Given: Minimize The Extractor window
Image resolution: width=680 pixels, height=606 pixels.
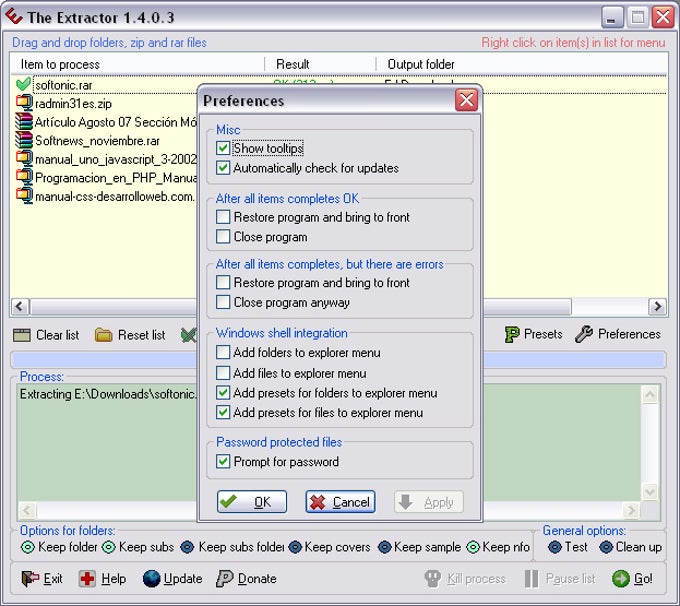Looking at the screenshot, I should click(x=612, y=18).
